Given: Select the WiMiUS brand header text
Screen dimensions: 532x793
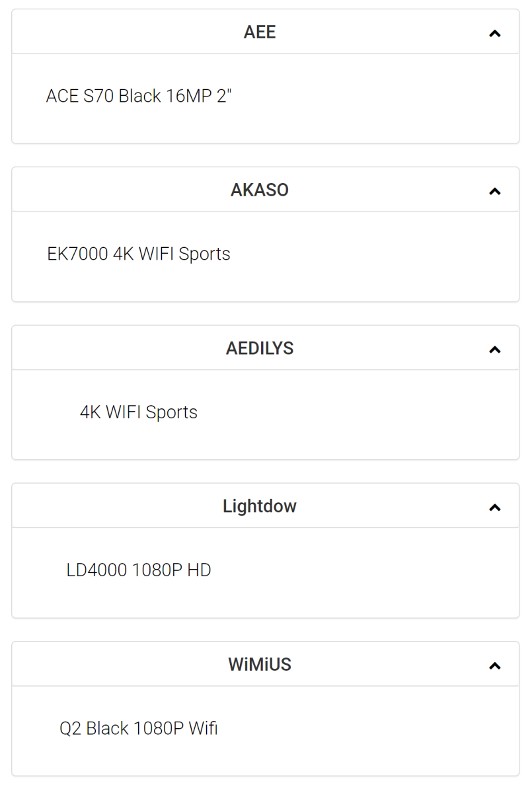Looking at the screenshot, I should click(x=260, y=664).
